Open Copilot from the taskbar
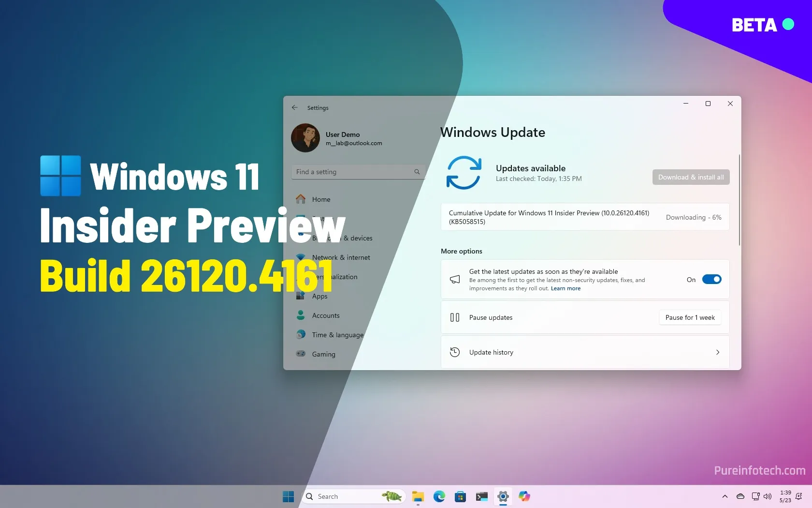Image resolution: width=812 pixels, height=508 pixels. (524, 496)
